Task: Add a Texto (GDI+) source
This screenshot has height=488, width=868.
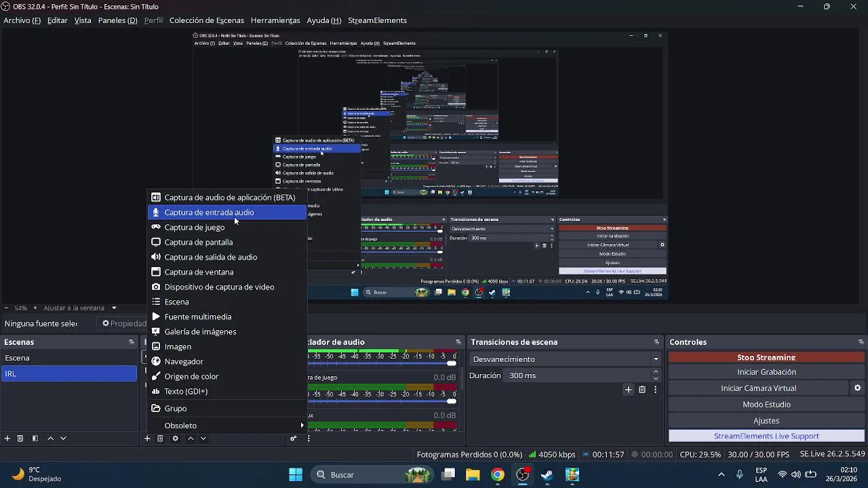Action: click(226, 391)
